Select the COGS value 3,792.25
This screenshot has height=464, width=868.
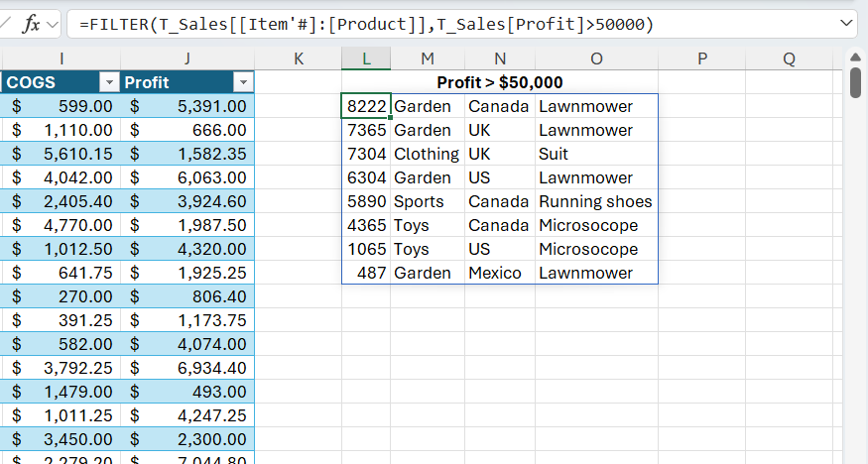tap(61, 368)
